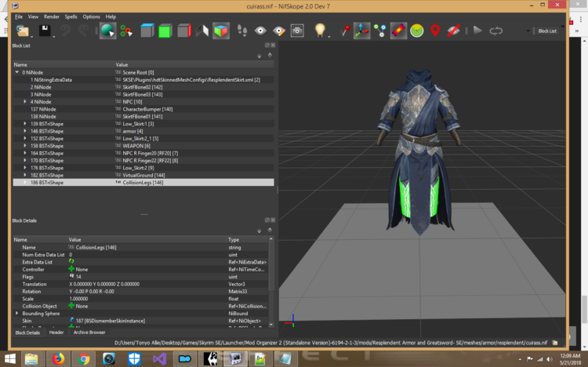The image size is (588, 367).
Task: Toggle the Draw Nodes icon
Action: tap(380, 31)
